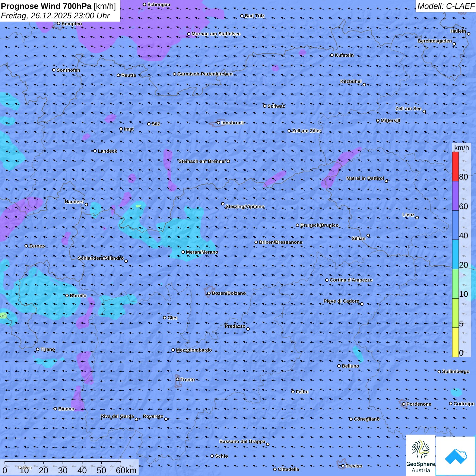Click the Bormio location marker
The image size is (476, 476).
67,295
